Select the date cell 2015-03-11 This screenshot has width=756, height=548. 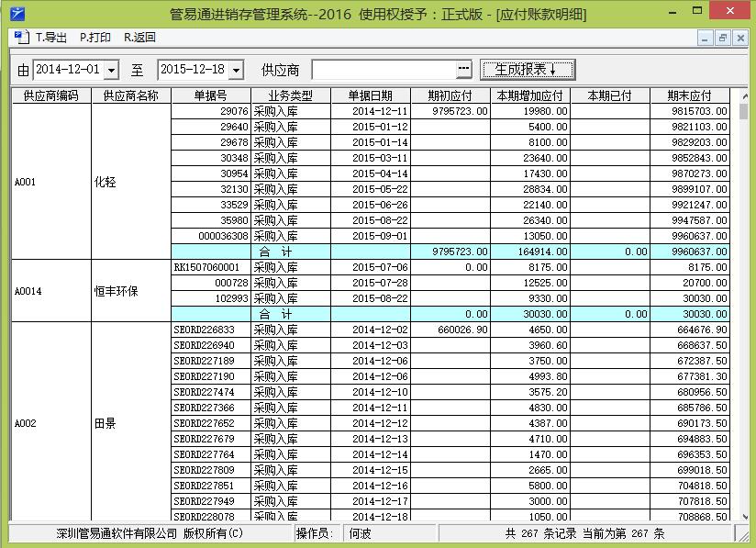371,158
